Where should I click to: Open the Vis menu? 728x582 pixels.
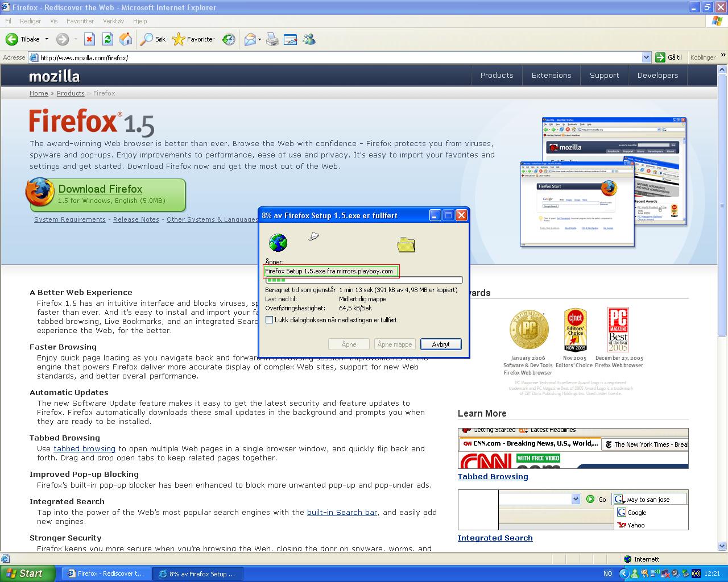pyautogui.click(x=54, y=21)
